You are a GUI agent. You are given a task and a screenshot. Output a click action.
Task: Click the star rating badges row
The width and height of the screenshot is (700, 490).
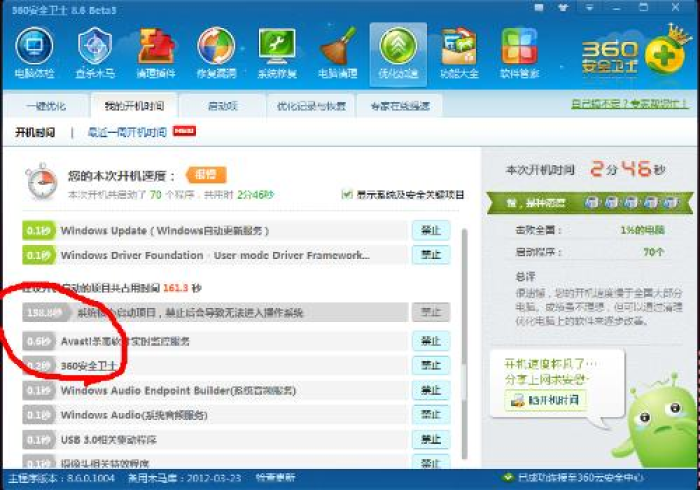[631, 203]
